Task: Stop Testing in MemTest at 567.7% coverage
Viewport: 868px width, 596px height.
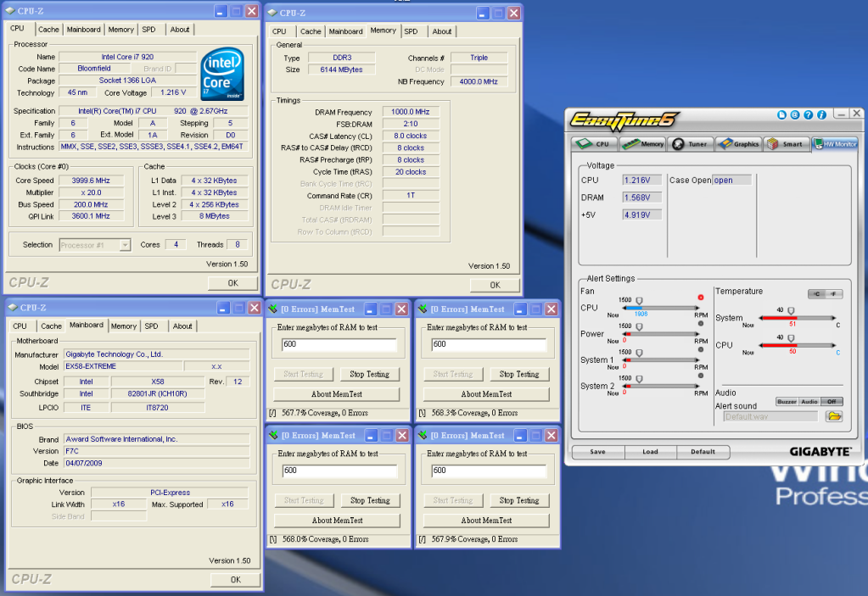Action: (369, 374)
